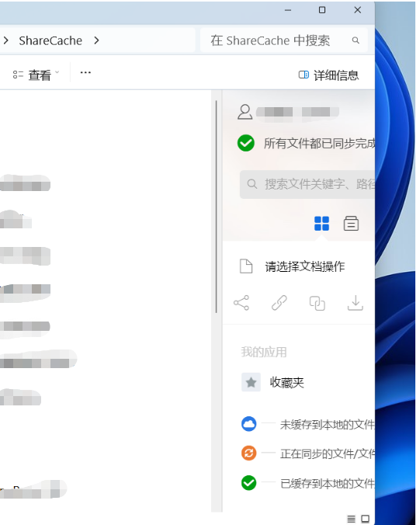Search within ShareCache input field
This screenshot has height=525, width=420.
click(284, 40)
